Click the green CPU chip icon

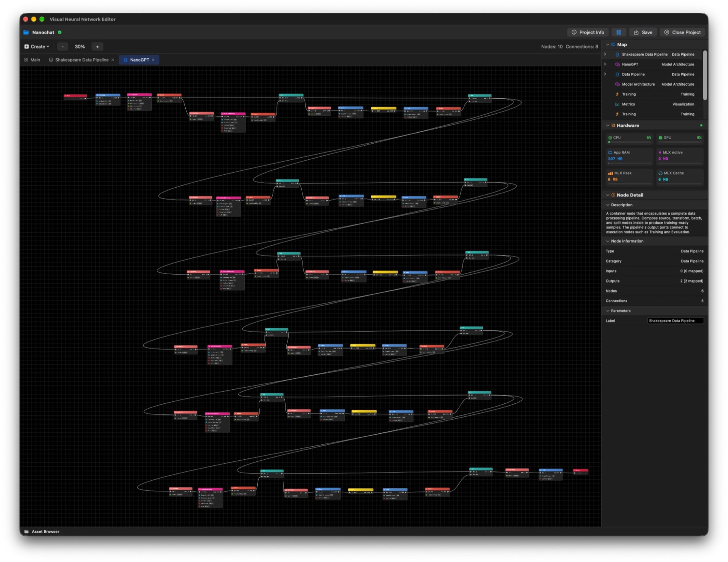tap(610, 138)
